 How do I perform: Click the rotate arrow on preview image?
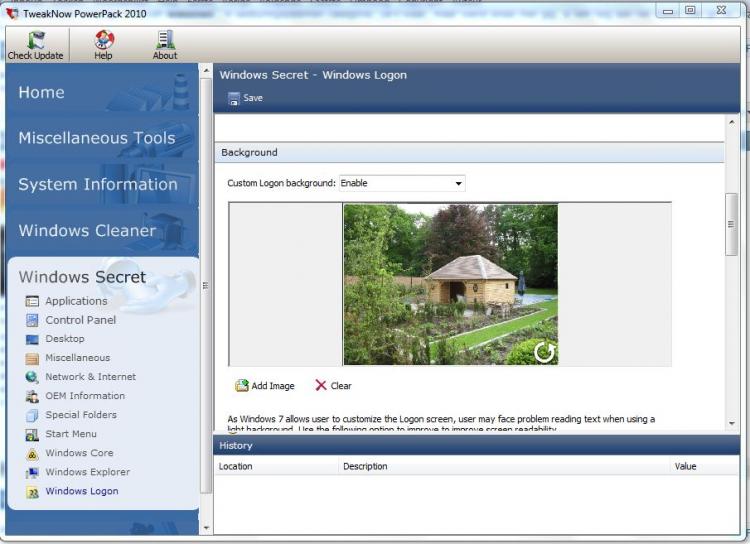544,352
